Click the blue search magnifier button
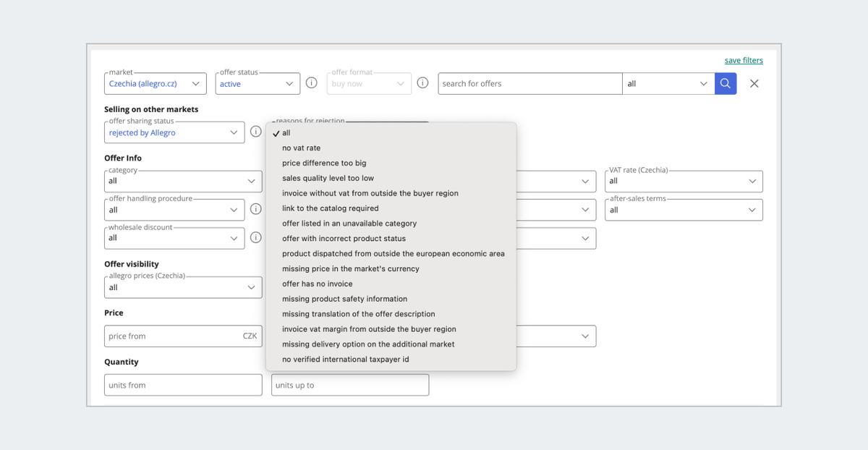Image resolution: width=868 pixels, height=450 pixels. (x=726, y=84)
